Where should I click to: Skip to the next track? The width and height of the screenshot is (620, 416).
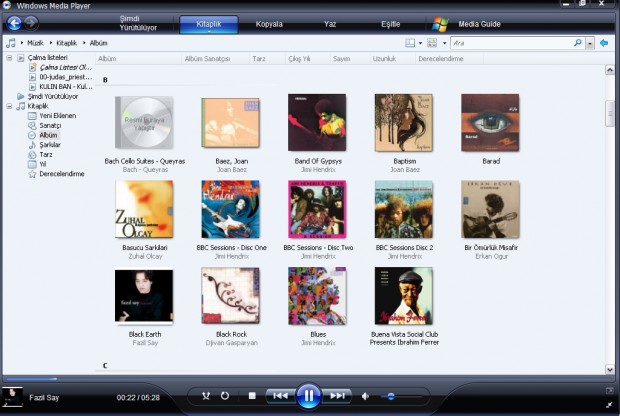pyautogui.click(x=337, y=395)
